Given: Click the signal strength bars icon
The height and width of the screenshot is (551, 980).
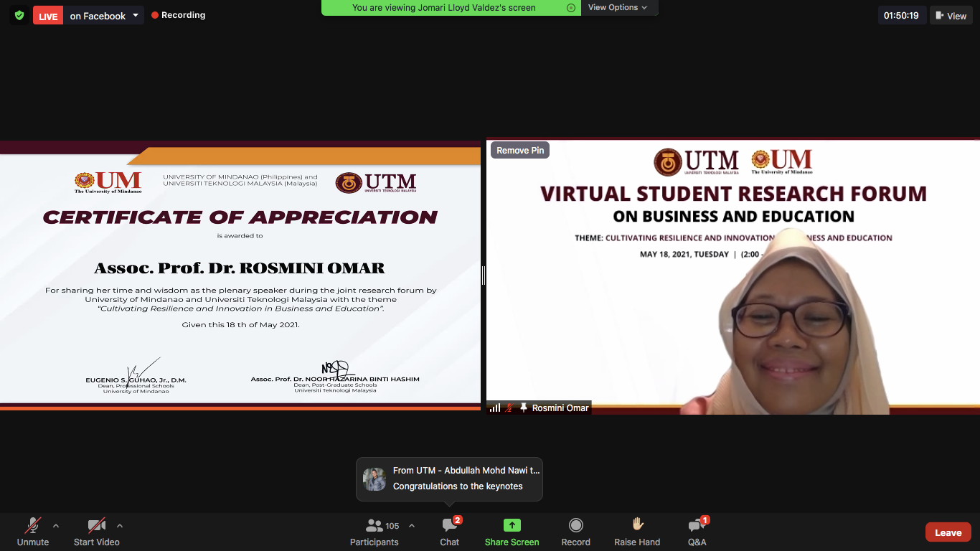Looking at the screenshot, I should coord(495,408).
